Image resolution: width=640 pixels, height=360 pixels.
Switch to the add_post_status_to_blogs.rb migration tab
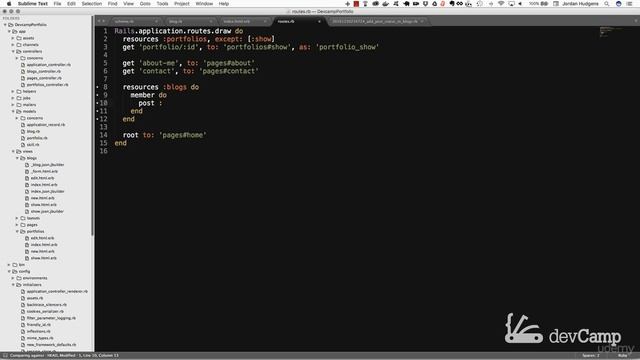pyautogui.click(x=375, y=21)
